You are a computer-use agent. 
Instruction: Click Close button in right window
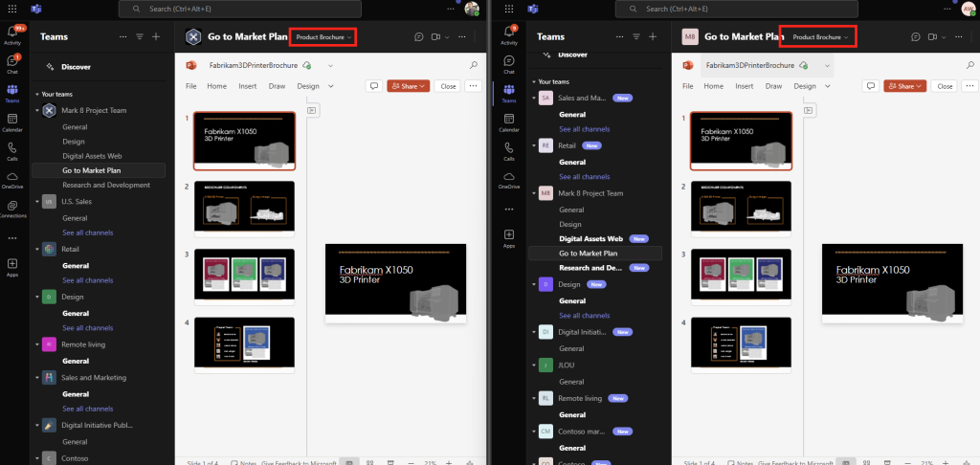[945, 86]
